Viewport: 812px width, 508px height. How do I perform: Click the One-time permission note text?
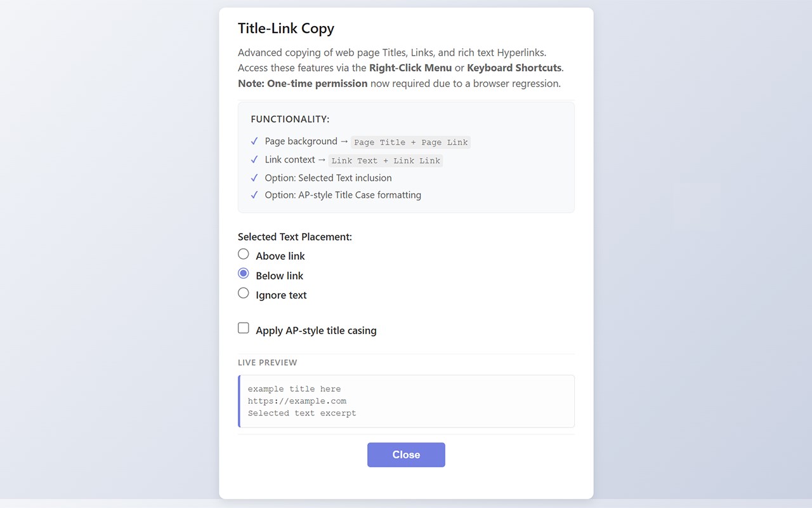303,83
